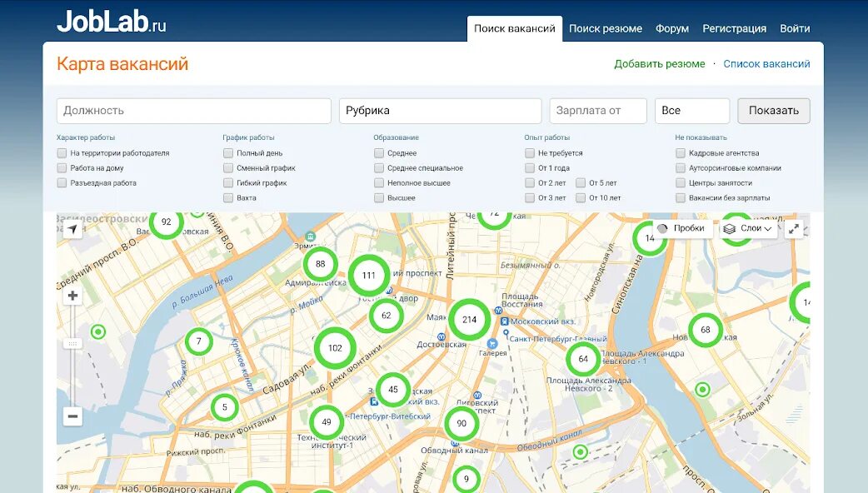The image size is (868, 493).
Task: Click the JobLab.ru logo
Action: coord(112,22)
